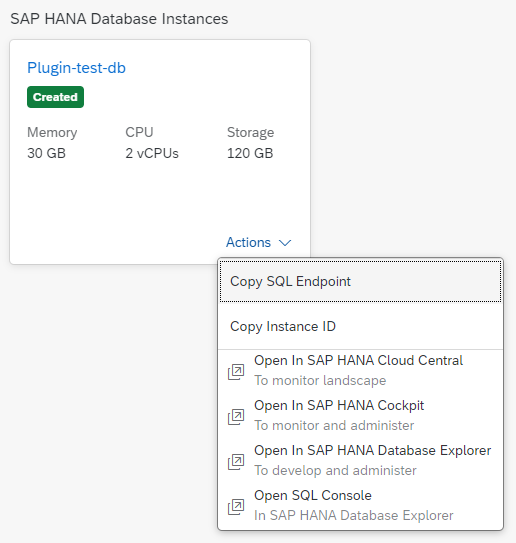Click the CPU label
Viewport: 516px width, 543px height.
pyautogui.click(x=139, y=132)
